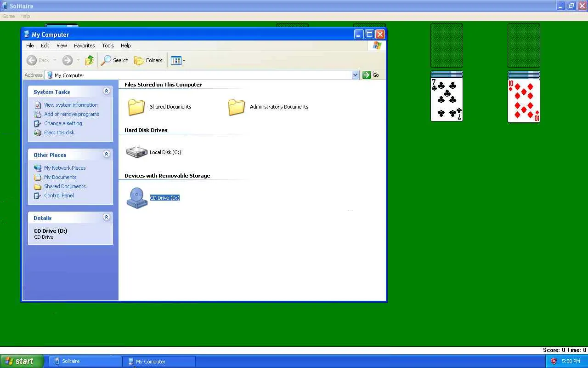Viewport: 588px width, 368px height.
Task: Switch to the Solitaire taskbar button
Action: [85, 361]
